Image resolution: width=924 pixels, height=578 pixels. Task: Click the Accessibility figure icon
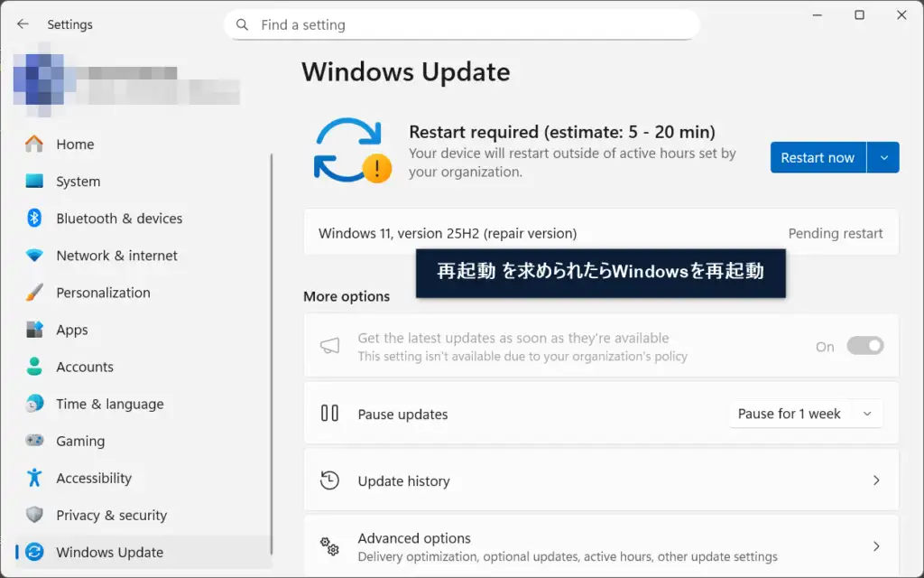pyautogui.click(x=34, y=478)
